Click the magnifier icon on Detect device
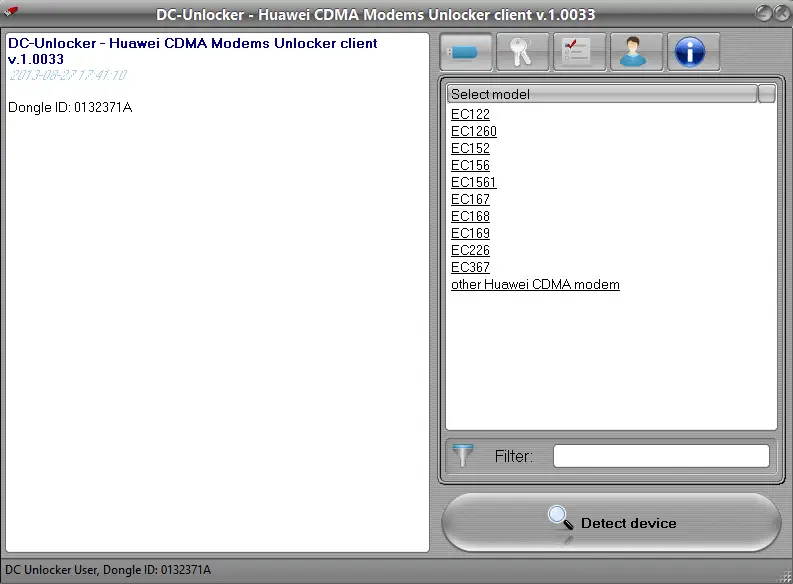 [560, 517]
